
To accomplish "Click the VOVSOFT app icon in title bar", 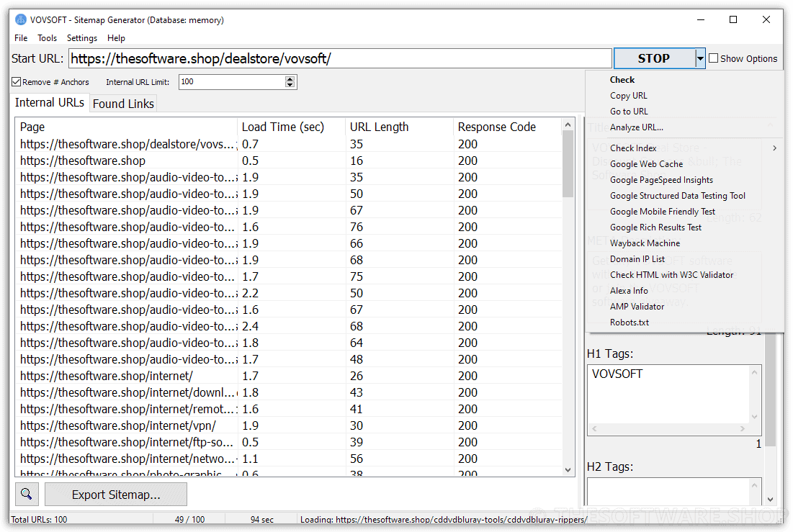I will pos(21,19).
